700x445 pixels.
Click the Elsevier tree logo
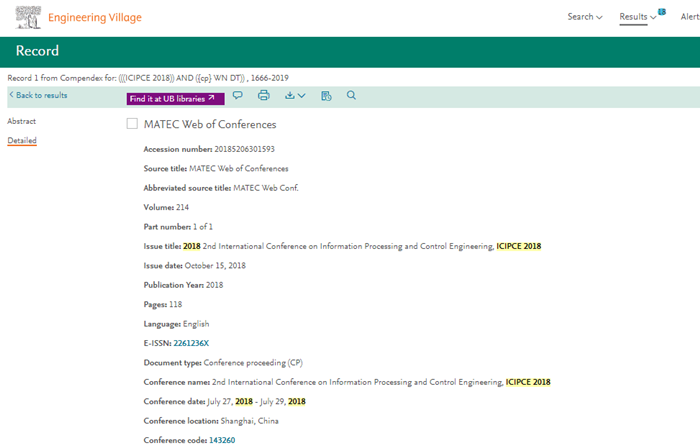pos(28,17)
